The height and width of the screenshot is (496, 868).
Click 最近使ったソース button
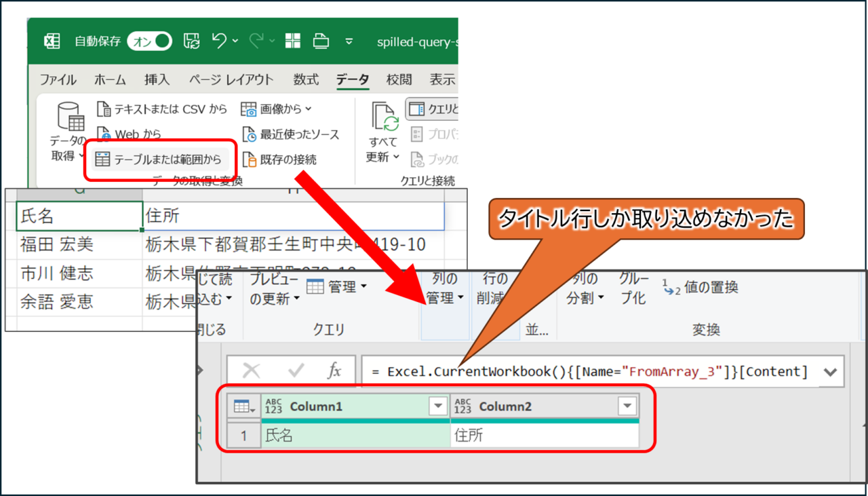coord(291,134)
